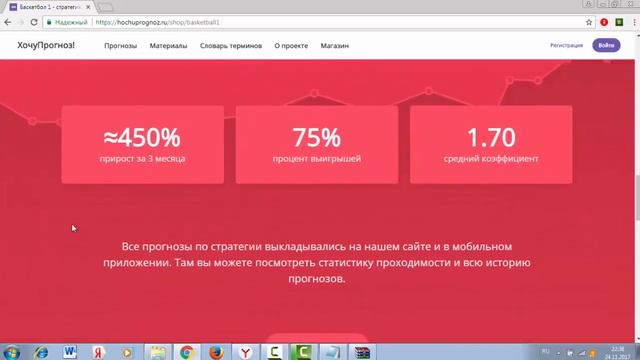Open the Прогнозы menu item
640x360 pixels.
[x=120, y=46]
